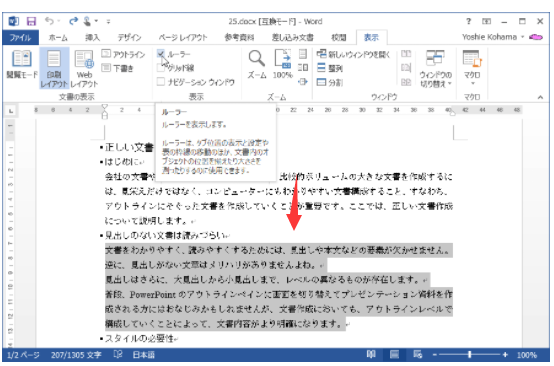
Task: Switch to 下書き draft view
Action: (x=117, y=68)
